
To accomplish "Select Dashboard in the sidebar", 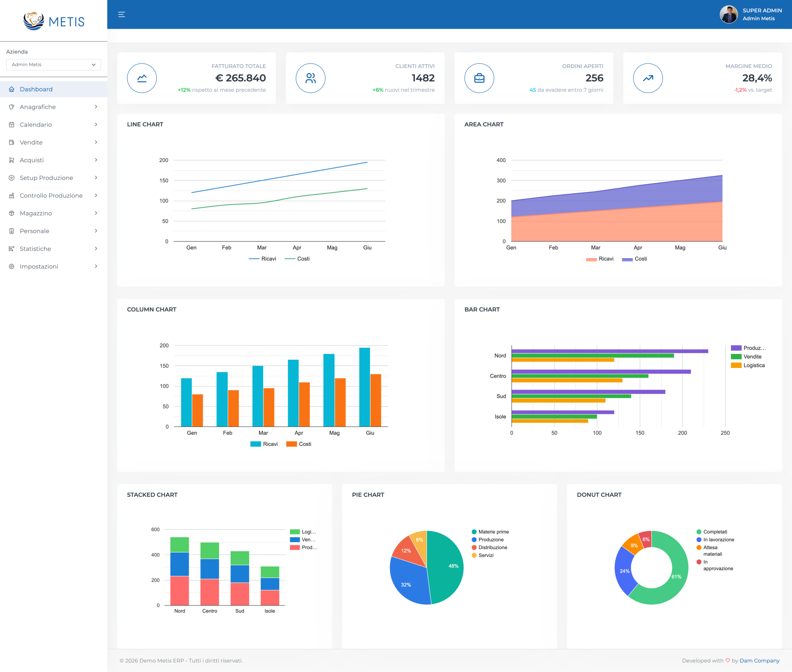I will click(x=36, y=89).
